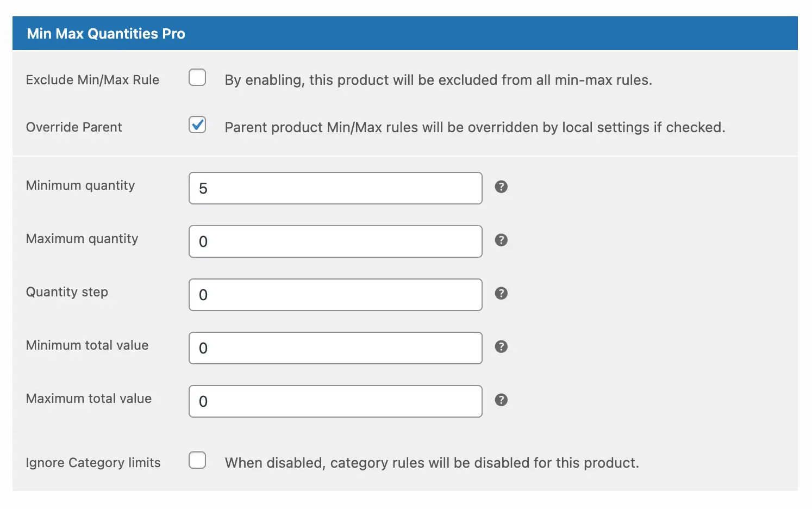Click help icon next to Maximum quantity
This screenshot has width=812, height=509.
coord(501,240)
